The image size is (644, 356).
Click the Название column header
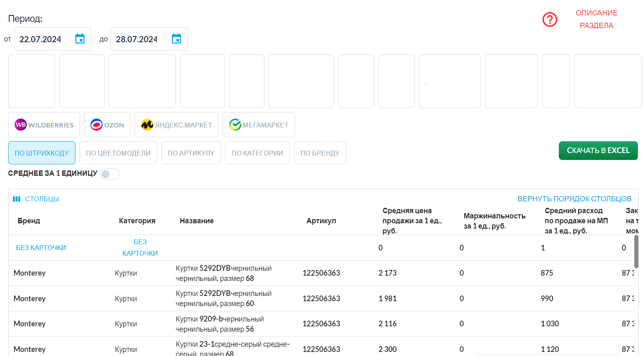tap(197, 221)
